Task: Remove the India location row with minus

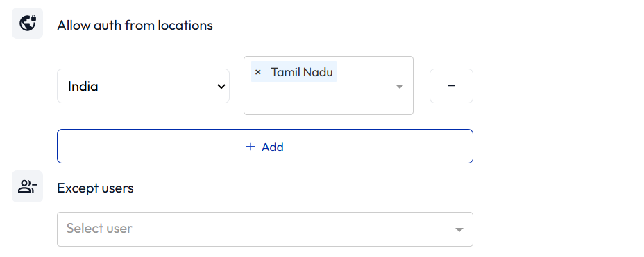Action: tap(451, 86)
